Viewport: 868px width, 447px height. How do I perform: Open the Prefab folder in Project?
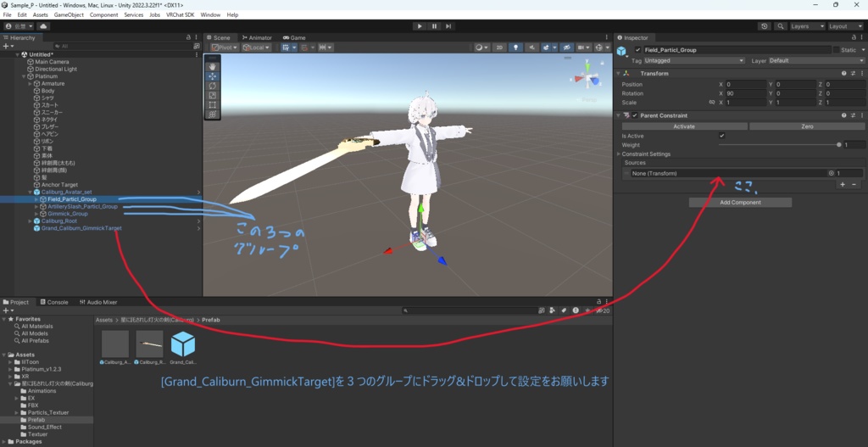tap(36, 420)
